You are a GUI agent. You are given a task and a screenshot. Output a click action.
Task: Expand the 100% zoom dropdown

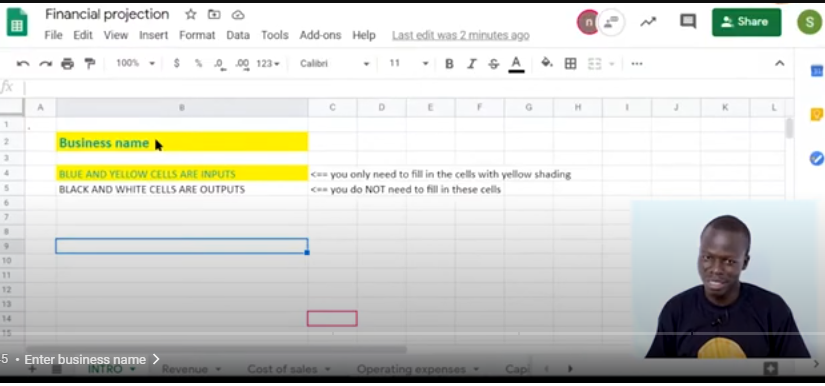click(x=135, y=63)
